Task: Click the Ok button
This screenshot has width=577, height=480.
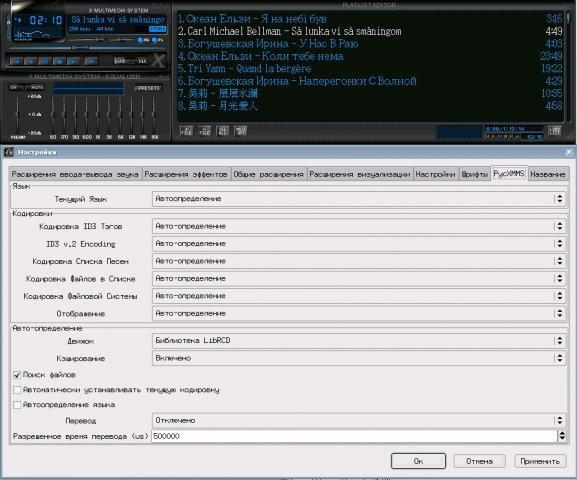Action: coord(418,461)
